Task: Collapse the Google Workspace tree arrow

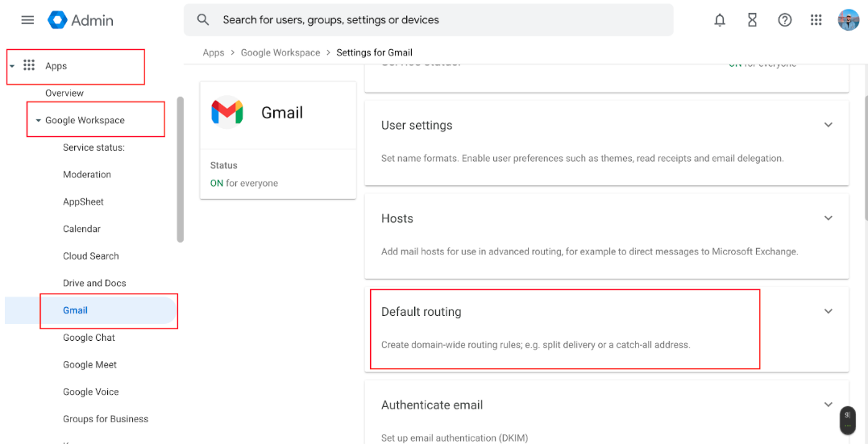Action: point(38,120)
